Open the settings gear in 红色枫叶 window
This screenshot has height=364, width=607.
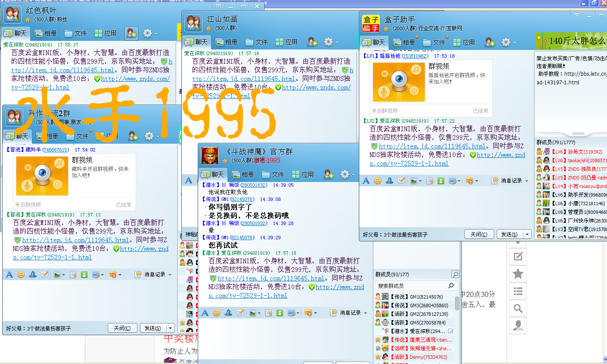click(147, 33)
